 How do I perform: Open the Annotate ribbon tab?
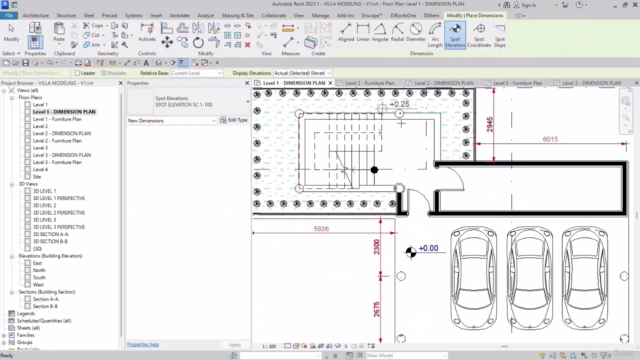click(180, 16)
